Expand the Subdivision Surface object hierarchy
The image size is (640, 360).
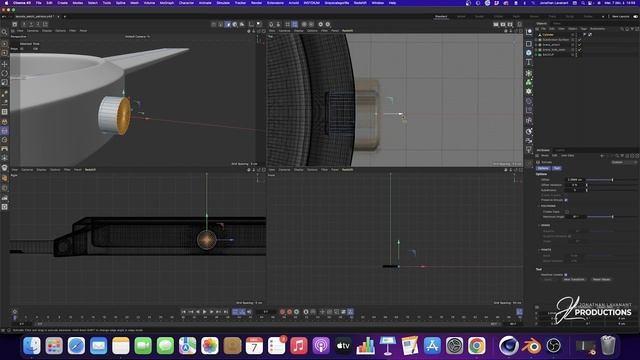[536, 40]
